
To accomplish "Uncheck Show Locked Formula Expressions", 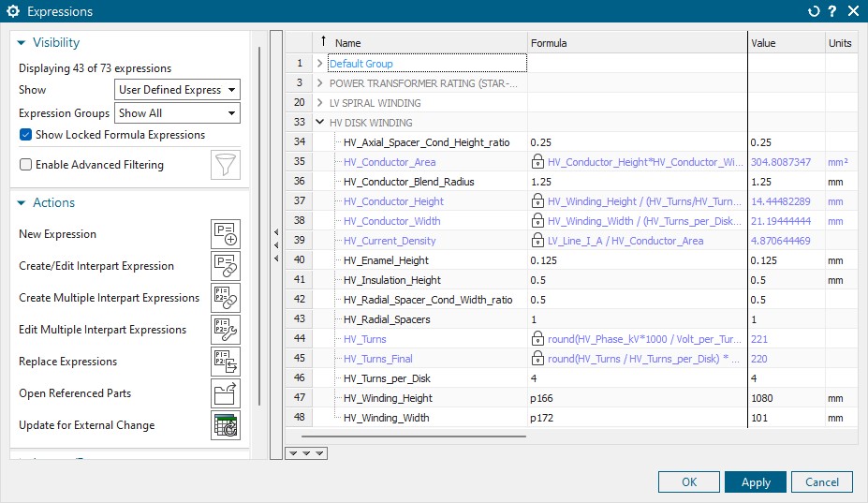I will (x=26, y=135).
